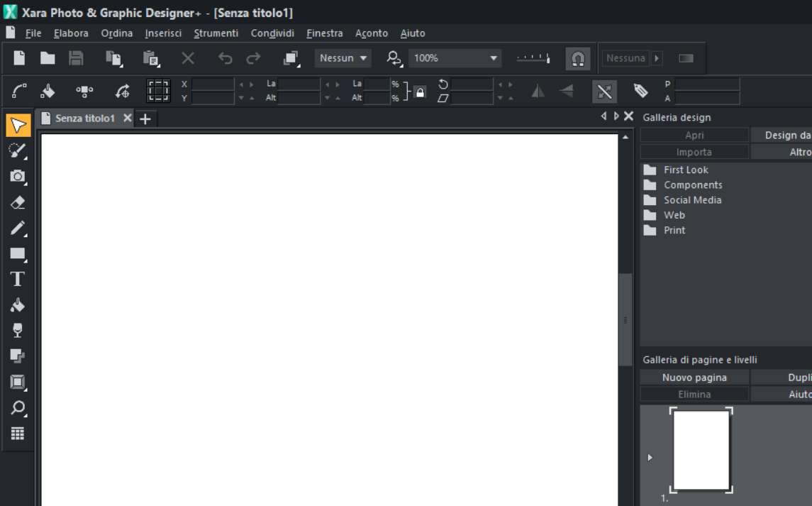812x506 pixels.
Task: Open the Ordina menu
Action: [x=116, y=33]
